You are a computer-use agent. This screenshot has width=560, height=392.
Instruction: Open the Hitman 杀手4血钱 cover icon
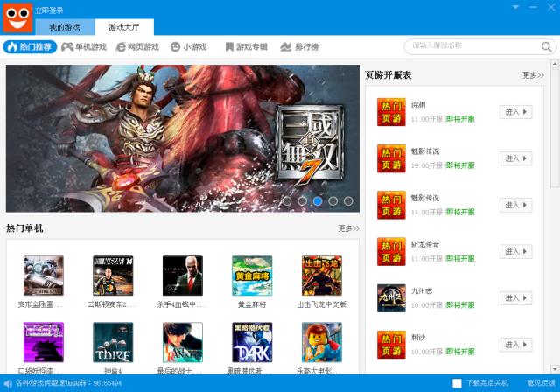183,276
